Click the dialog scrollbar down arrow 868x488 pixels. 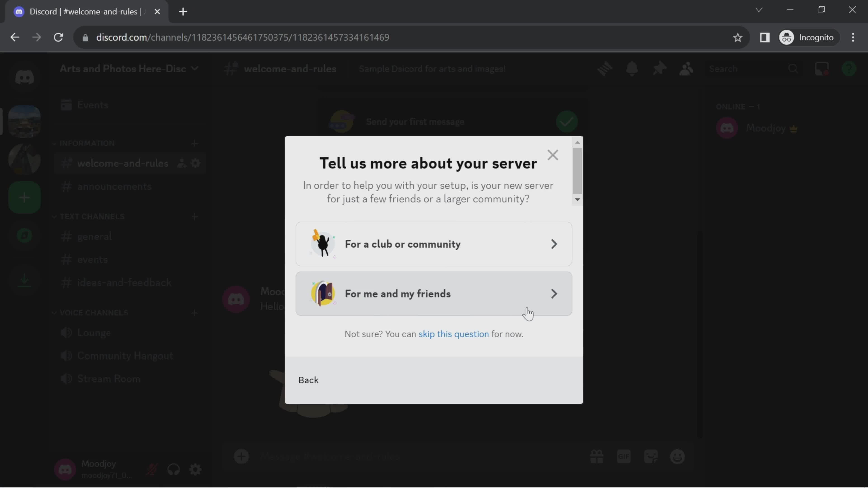point(577,200)
